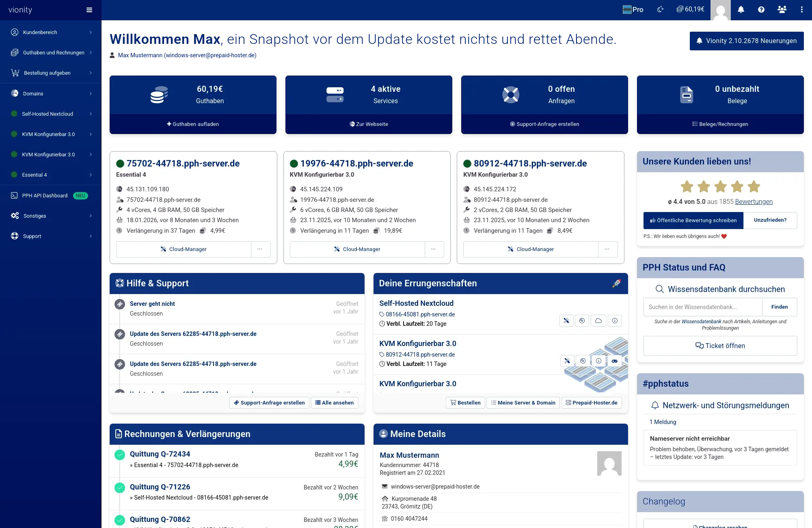Click the 60,19€ balance in the top bar
Screen dimensions: 812x528
(690, 9)
